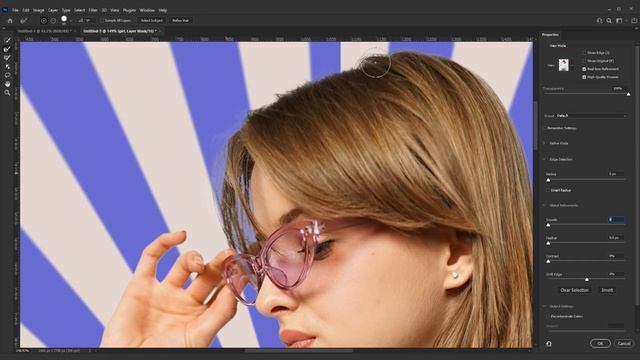This screenshot has height=360, width=640.
Task: Choose Add to selection (plus) mode
Action: (44, 20)
